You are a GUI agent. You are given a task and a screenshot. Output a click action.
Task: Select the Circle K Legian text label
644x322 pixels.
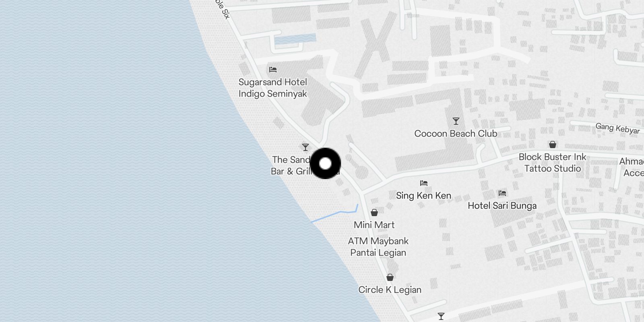[x=390, y=290]
